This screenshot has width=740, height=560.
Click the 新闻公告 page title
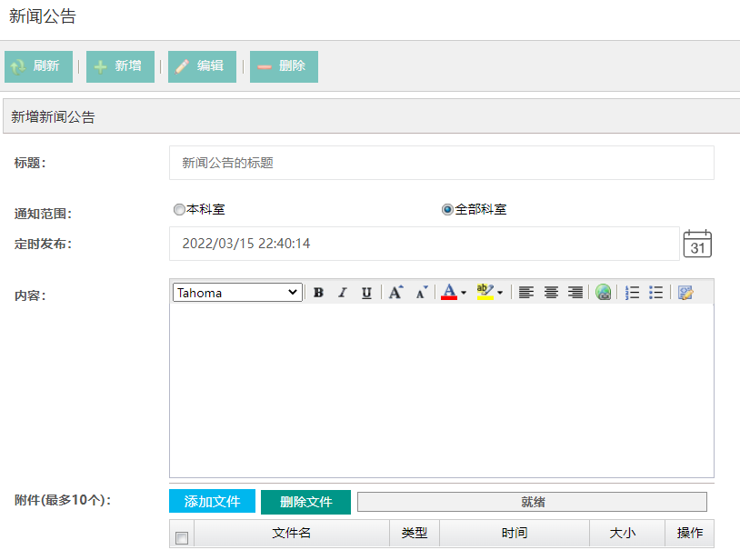click(x=43, y=16)
